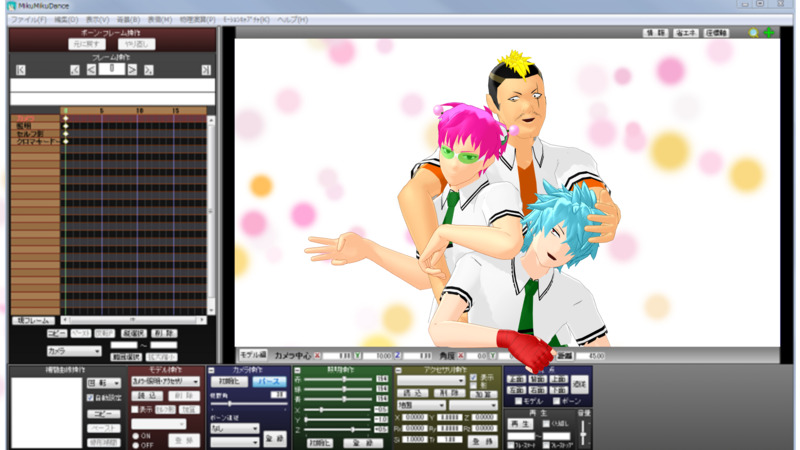Screen dimensions: 800x450
Task: Toggle the モデル view checkbox
Action: pyautogui.click(x=518, y=401)
